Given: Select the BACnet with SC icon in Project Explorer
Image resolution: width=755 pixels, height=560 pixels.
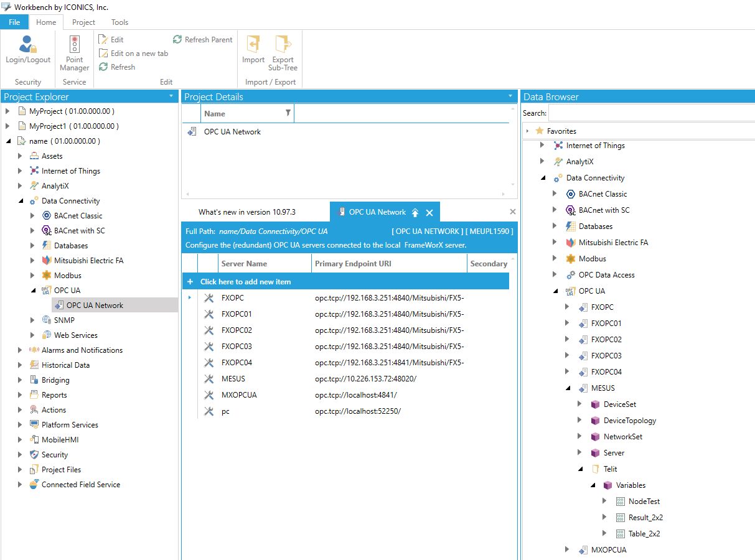Looking at the screenshot, I should (47, 231).
